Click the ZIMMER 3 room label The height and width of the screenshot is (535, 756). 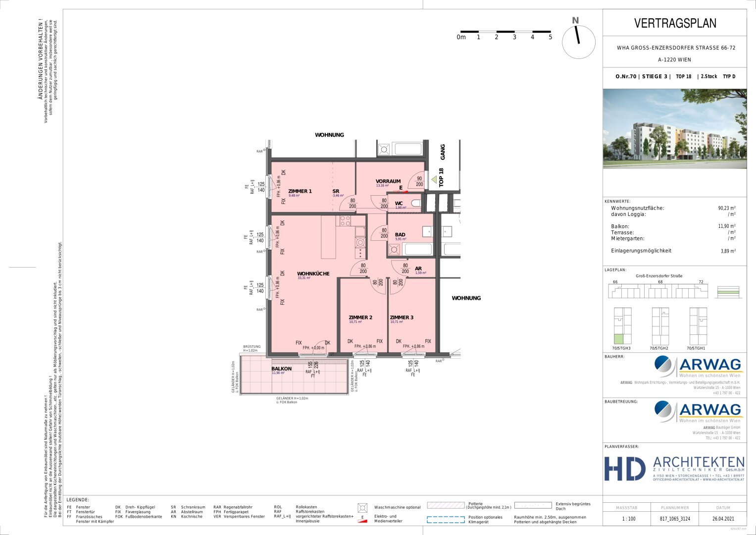402,318
